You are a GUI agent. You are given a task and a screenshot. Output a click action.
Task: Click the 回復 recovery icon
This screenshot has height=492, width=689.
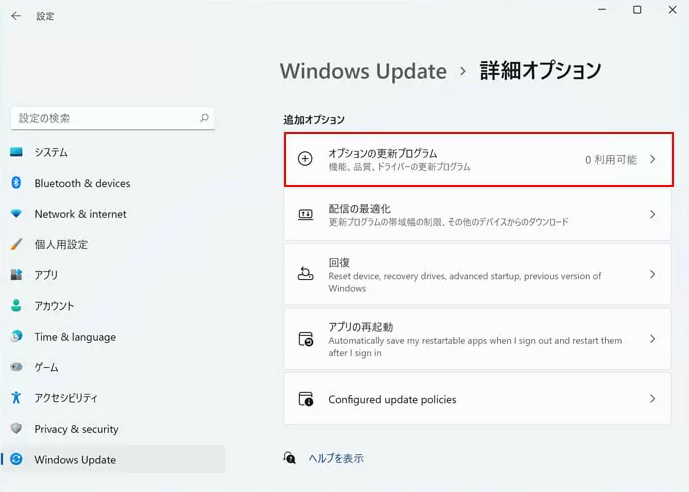point(305,274)
